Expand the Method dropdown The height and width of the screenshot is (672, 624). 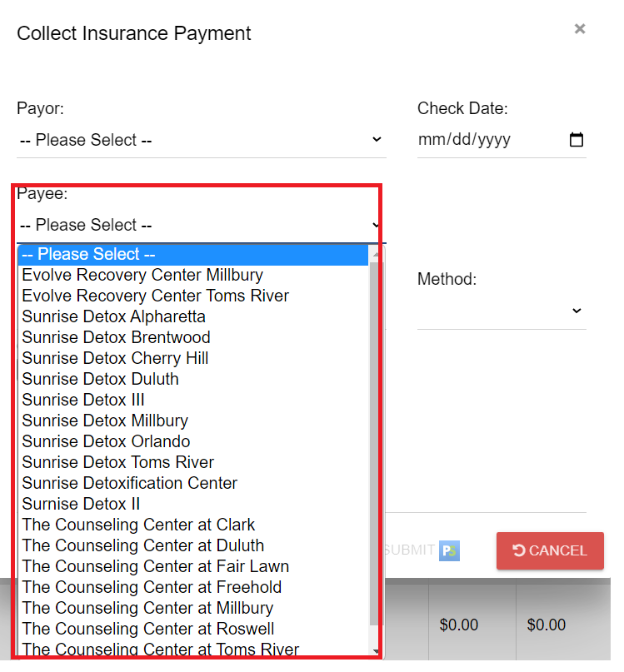click(502, 311)
